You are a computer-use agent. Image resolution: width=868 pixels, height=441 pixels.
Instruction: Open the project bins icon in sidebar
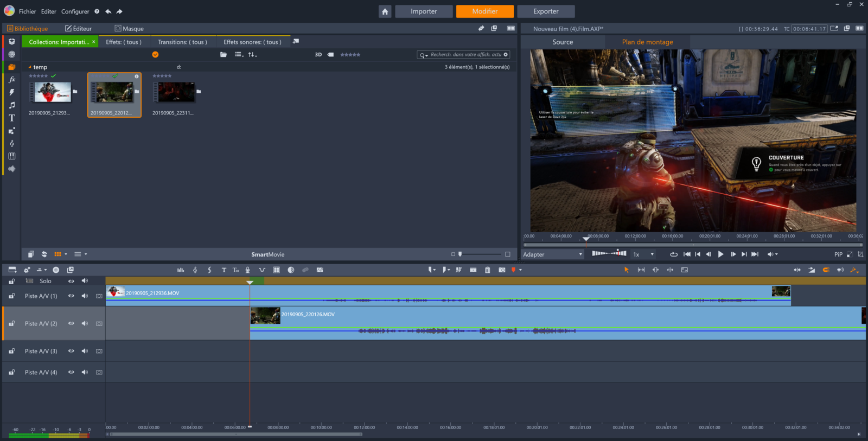coord(12,67)
